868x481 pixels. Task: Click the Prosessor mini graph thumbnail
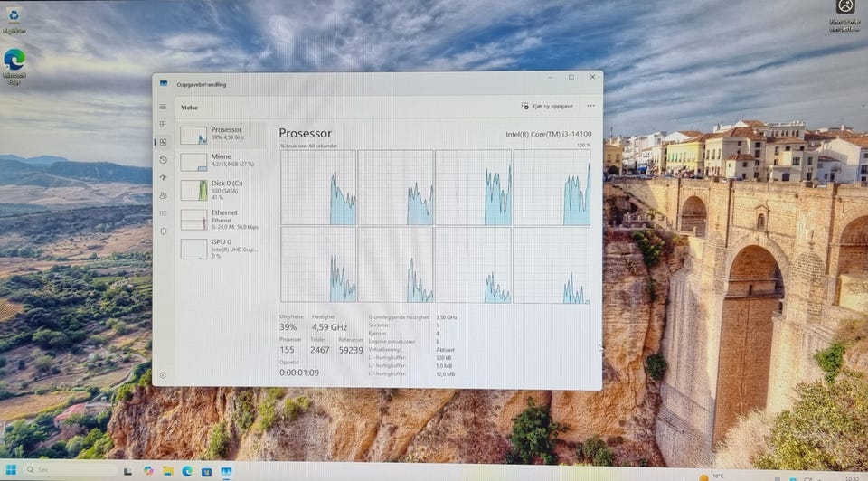(193, 136)
